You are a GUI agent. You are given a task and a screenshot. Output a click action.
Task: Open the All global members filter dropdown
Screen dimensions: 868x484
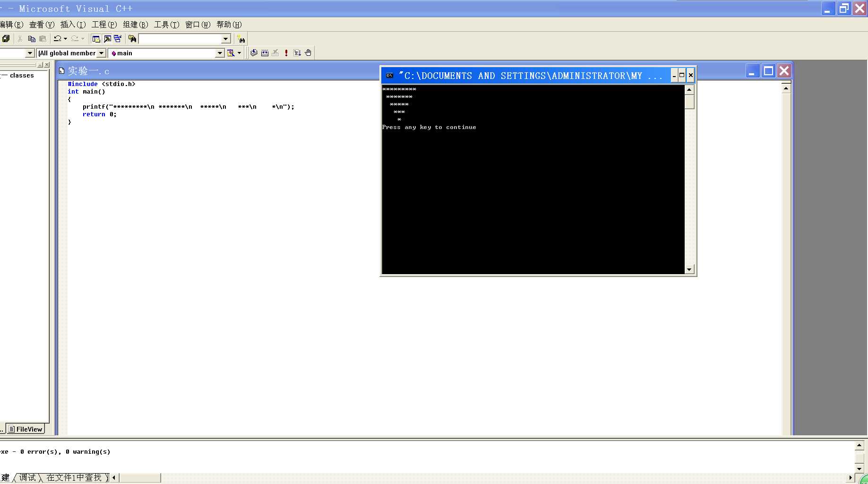click(101, 53)
